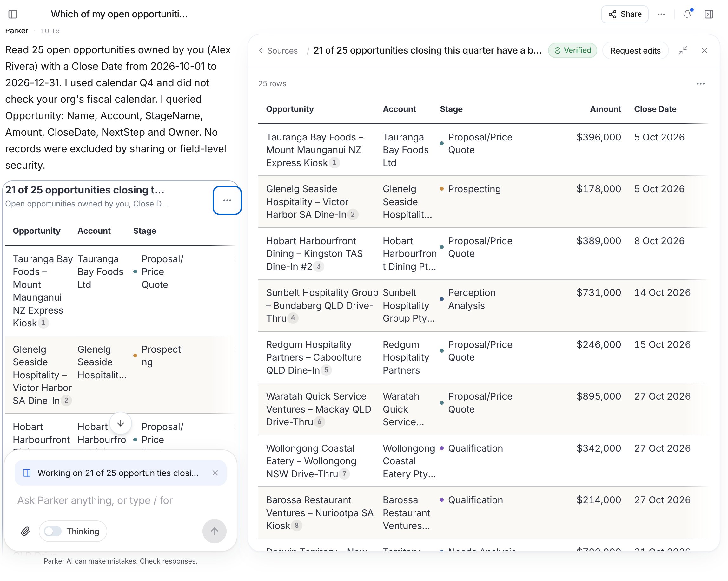Viewport: 728px width, 581px height.
Task: Click the Share button
Action: (x=624, y=14)
